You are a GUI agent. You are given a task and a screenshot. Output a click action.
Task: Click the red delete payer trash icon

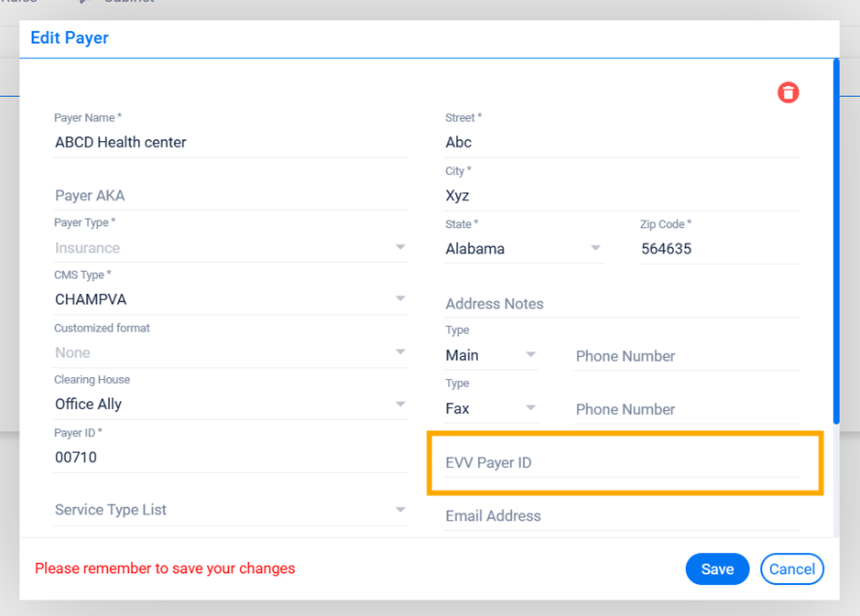point(788,92)
